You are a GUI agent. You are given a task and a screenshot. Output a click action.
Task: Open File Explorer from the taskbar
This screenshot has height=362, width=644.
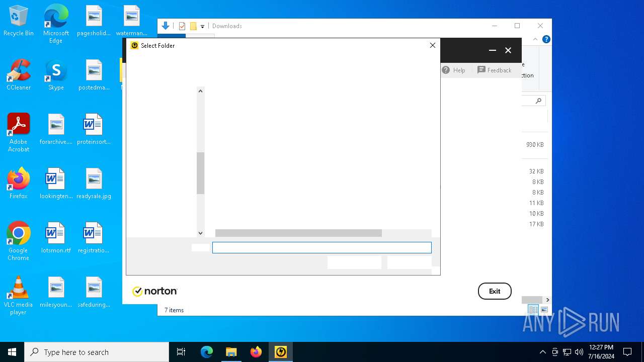tap(231, 352)
